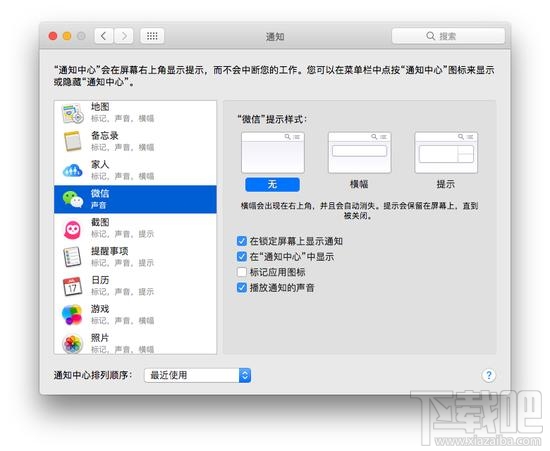Click the Reminders app icon
Screen dimensions: 550x451
click(x=72, y=257)
